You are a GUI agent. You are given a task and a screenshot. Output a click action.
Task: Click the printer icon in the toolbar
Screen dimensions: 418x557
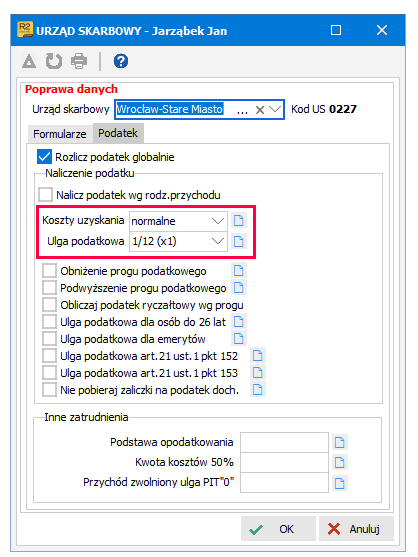coord(79,61)
